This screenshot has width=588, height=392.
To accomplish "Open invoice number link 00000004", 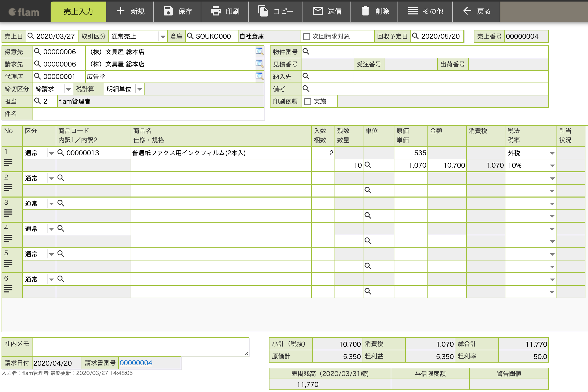I will point(136,363).
